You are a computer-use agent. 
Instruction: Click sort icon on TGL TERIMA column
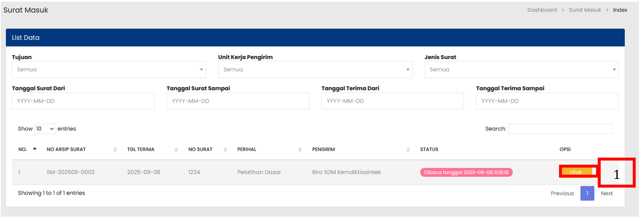(176, 150)
